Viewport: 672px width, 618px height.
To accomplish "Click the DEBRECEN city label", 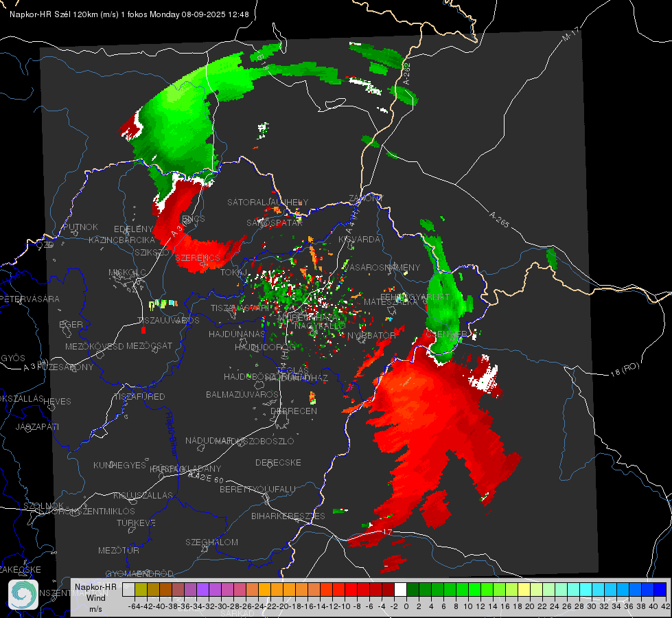I will 294,411.
